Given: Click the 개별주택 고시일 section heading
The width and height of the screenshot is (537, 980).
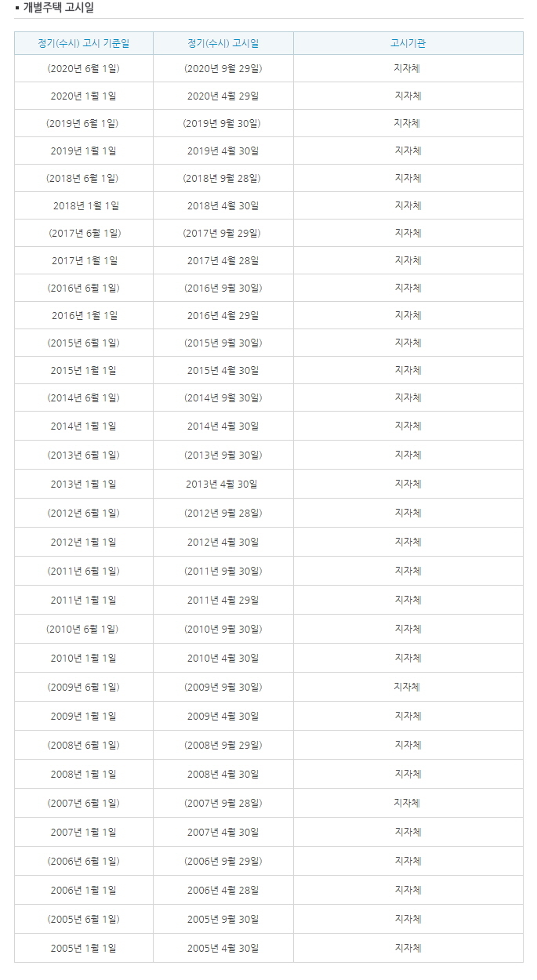Looking at the screenshot, I should 59,9.
